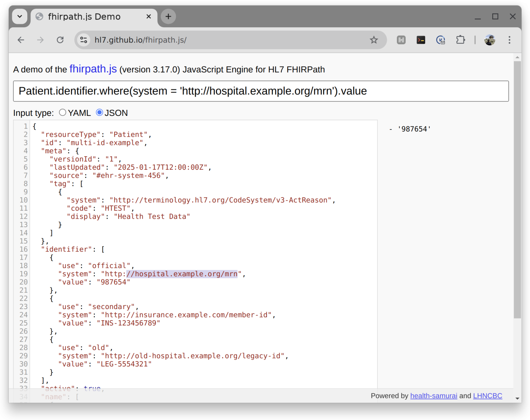Click the FHIRPath expression input field

pos(261,91)
